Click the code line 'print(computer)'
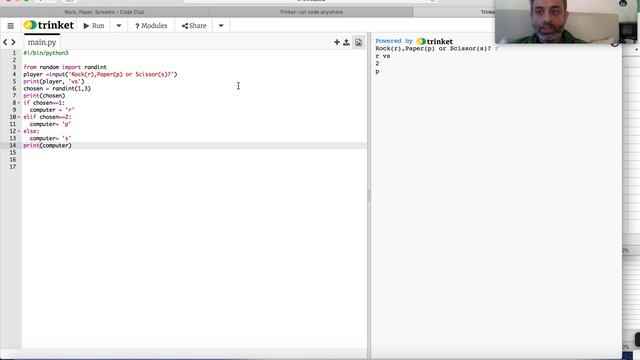640x360 pixels. click(47, 145)
